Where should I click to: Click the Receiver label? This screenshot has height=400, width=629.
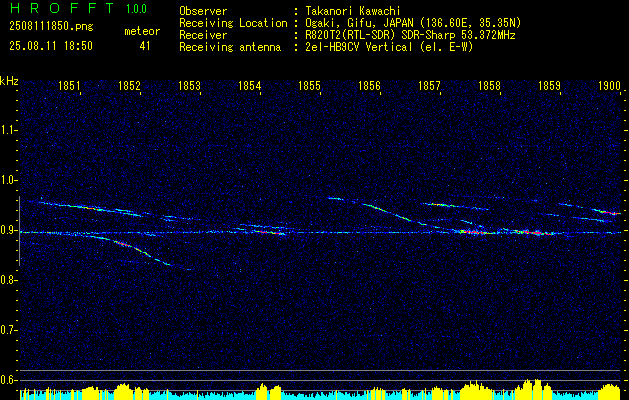[203, 35]
